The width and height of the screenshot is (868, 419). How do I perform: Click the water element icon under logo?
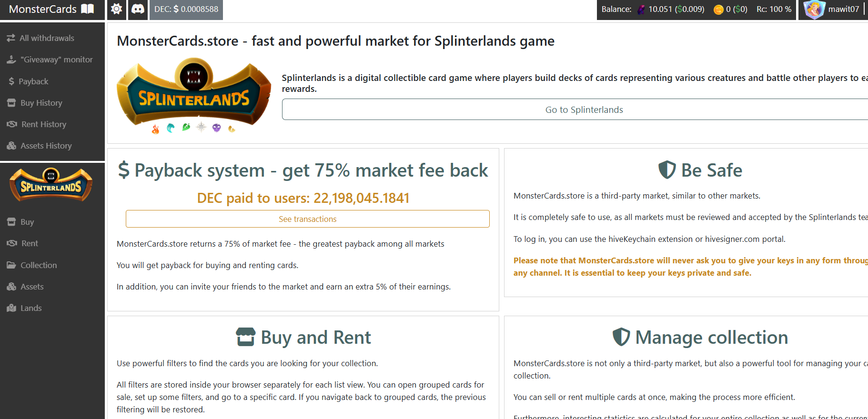(x=171, y=128)
